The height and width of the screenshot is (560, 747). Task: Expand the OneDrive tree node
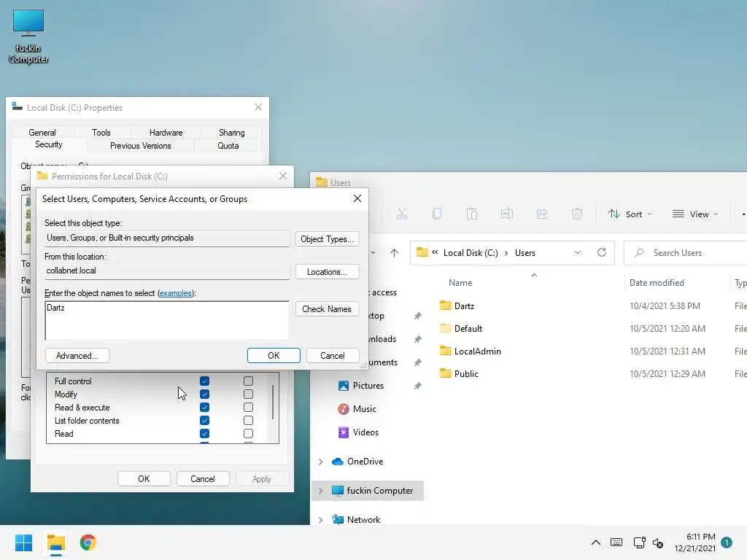pyautogui.click(x=321, y=462)
